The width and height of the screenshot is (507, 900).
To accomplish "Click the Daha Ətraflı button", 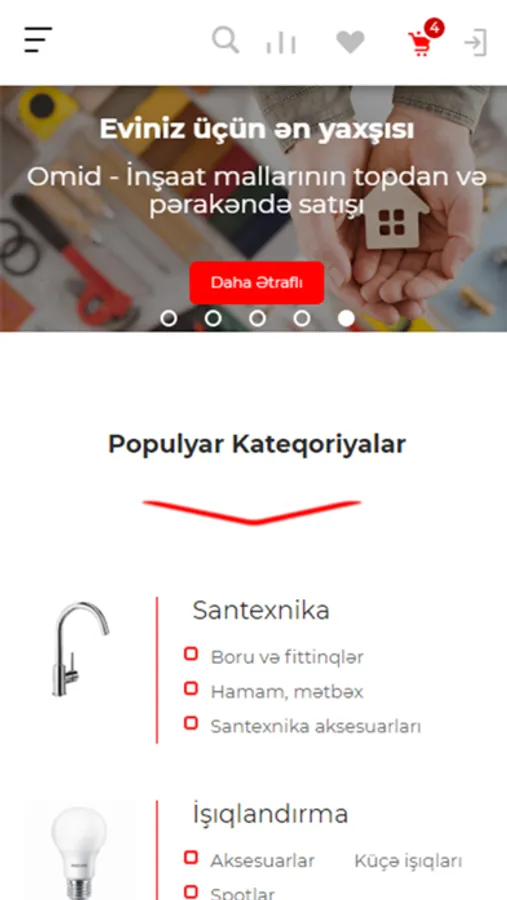I will click(x=257, y=282).
